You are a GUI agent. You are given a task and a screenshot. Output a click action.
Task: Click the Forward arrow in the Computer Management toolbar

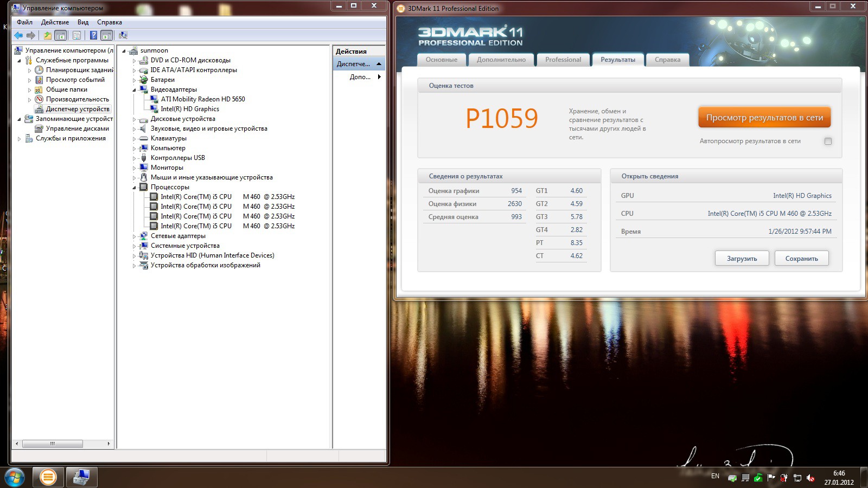(x=31, y=35)
